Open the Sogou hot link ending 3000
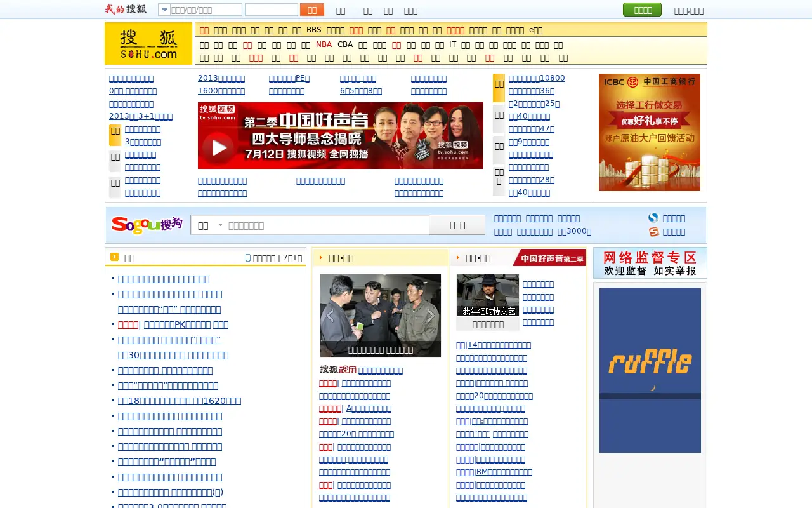Viewport: 812px width, 508px height. (575, 232)
